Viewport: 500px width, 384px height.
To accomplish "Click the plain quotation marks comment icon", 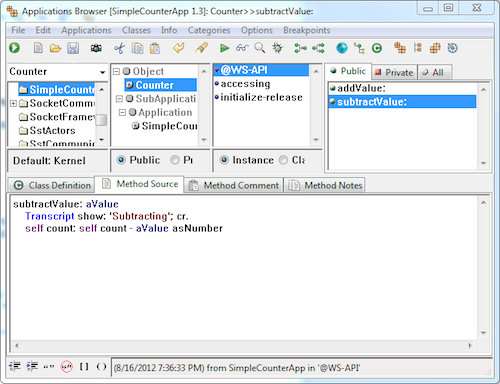I will pos(49,367).
